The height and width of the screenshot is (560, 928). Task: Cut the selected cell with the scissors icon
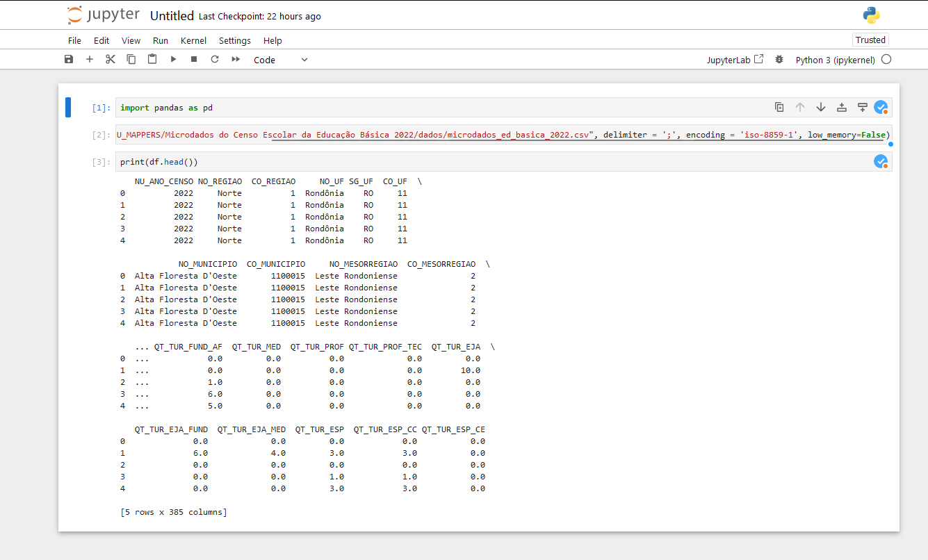coord(110,59)
